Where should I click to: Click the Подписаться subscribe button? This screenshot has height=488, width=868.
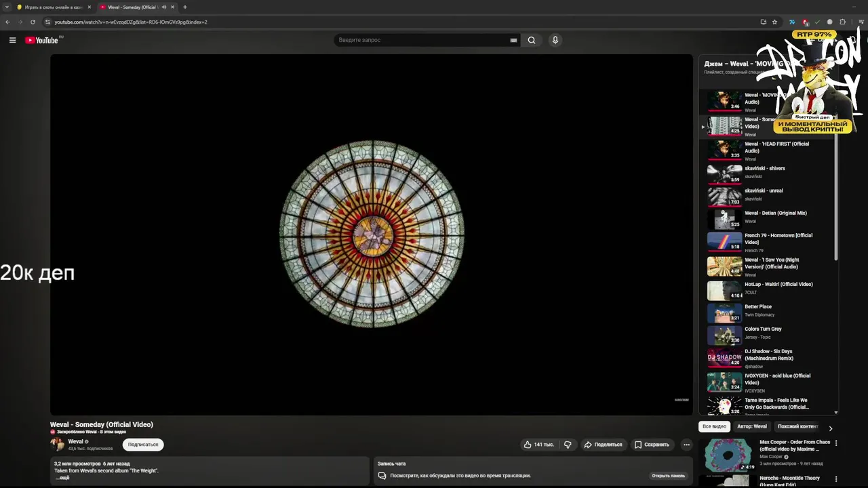click(143, 445)
